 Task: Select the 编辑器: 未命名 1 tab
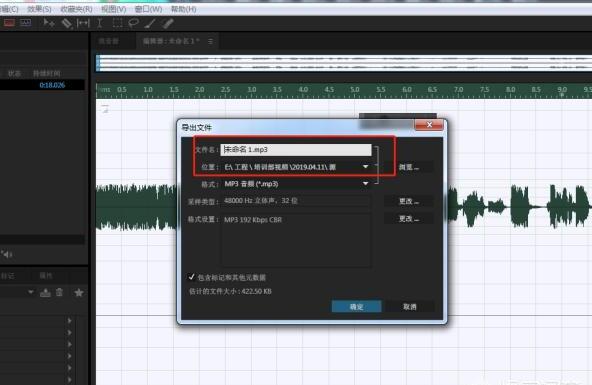[171, 41]
